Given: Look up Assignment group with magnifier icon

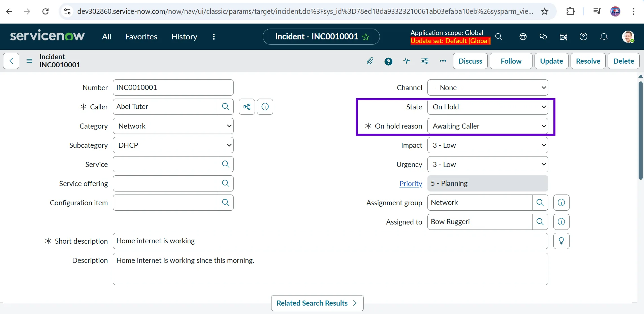Looking at the screenshot, I should 540,203.
